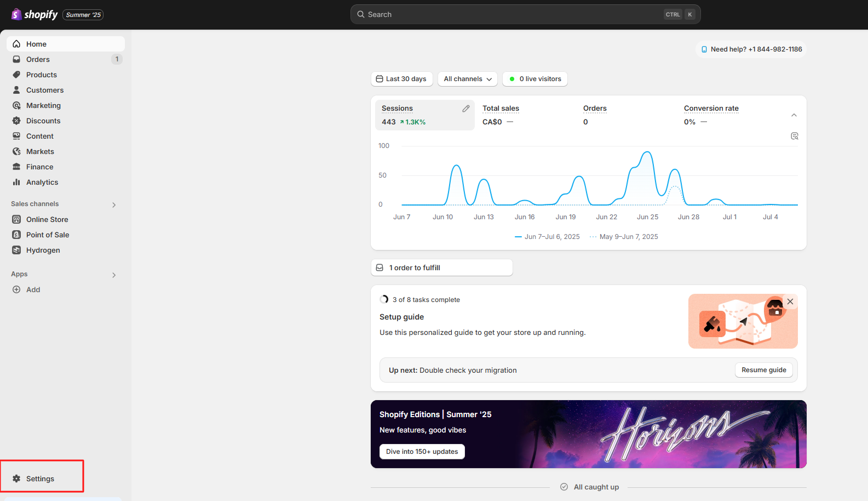The image size is (868, 501).
Task: Go to Customers menu item
Action: (66, 90)
